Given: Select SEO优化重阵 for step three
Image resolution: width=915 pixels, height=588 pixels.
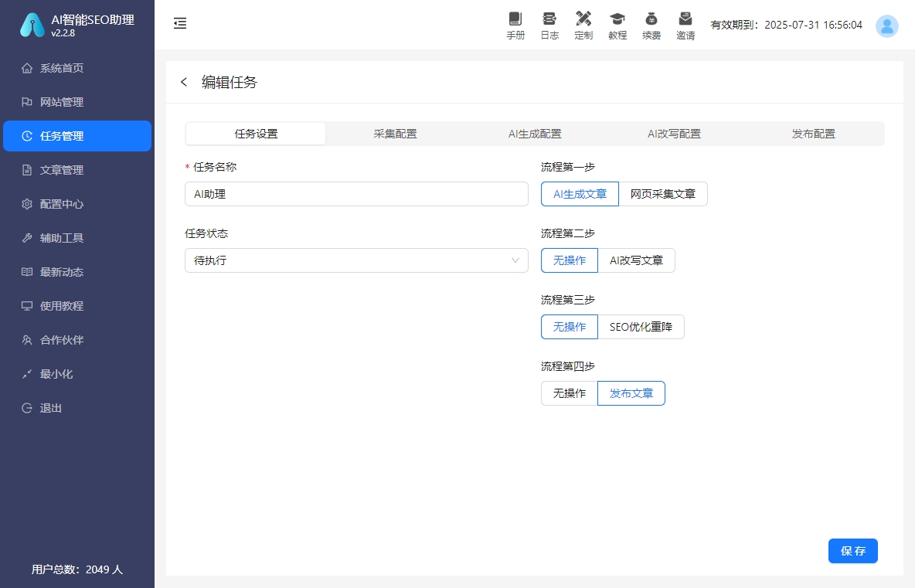Looking at the screenshot, I should (x=641, y=327).
